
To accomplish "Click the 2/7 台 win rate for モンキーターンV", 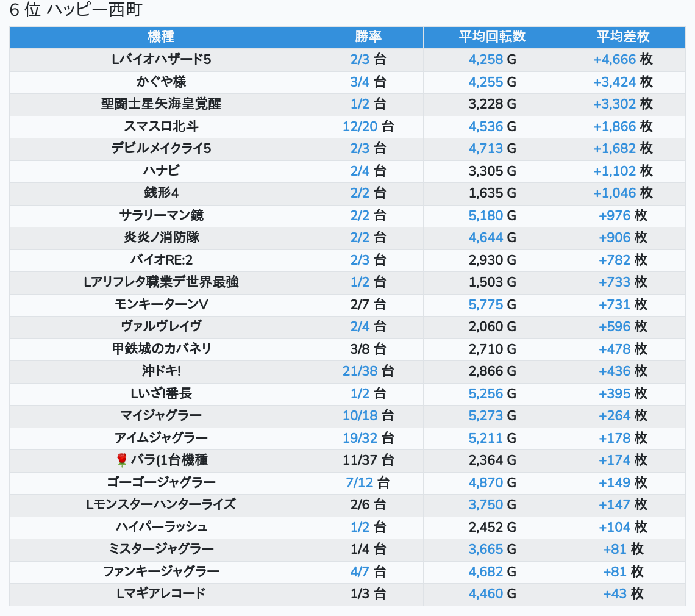I will tap(368, 305).
